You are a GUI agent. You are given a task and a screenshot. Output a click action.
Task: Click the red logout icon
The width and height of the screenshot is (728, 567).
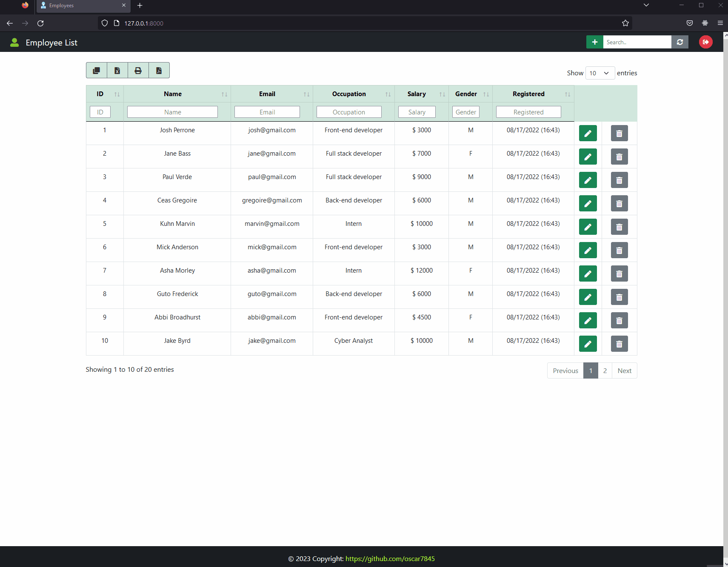click(x=705, y=42)
